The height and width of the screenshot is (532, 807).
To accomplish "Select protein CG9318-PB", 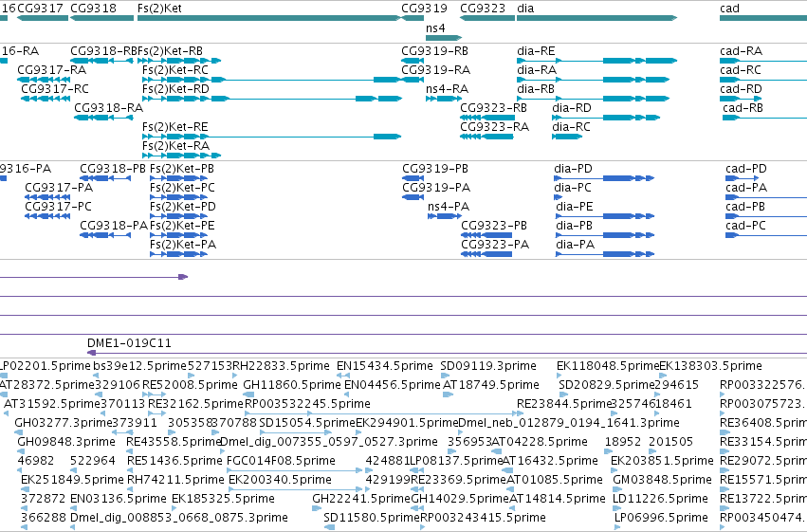I will pos(113,169).
